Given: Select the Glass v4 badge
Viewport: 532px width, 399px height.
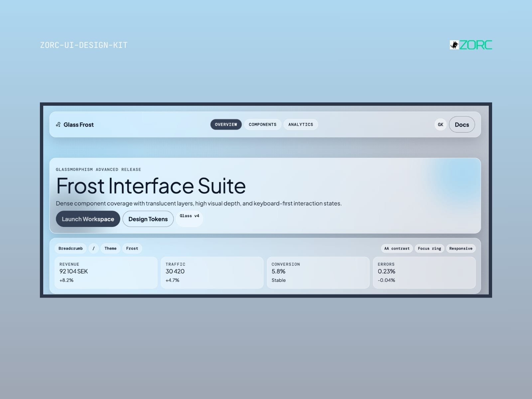Looking at the screenshot, I should click(190, 219).
